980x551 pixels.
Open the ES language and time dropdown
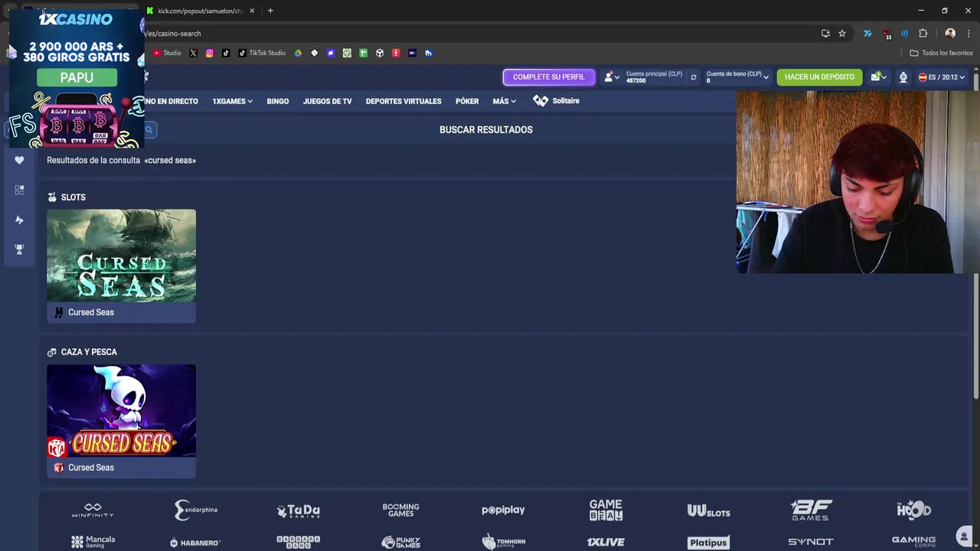click(942, 77)
